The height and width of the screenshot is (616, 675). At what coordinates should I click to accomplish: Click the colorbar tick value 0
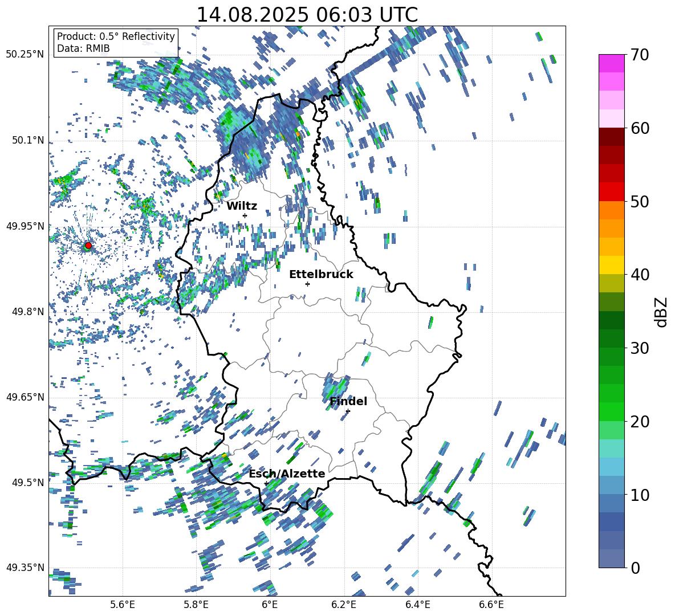(636, 568)
